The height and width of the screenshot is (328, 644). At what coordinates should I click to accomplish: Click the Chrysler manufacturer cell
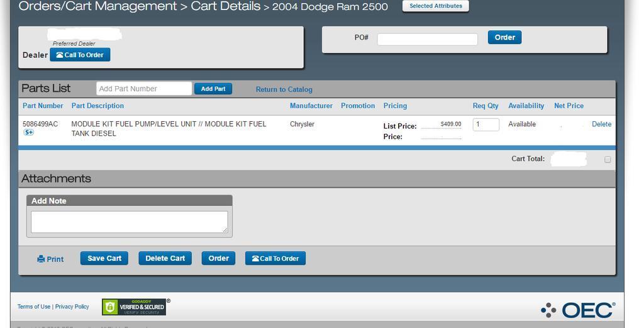pyautogui.click(x=302, y=124)
